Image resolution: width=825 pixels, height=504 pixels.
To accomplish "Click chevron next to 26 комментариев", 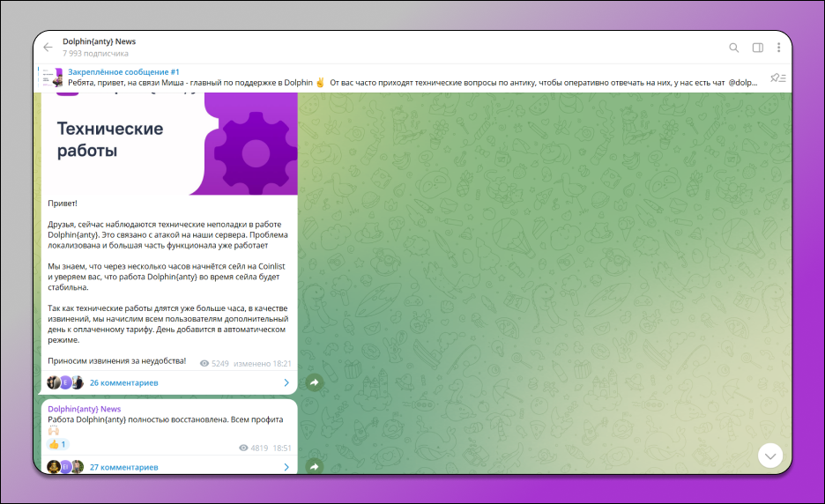I will pyautogui.click(x=286, y=383).
